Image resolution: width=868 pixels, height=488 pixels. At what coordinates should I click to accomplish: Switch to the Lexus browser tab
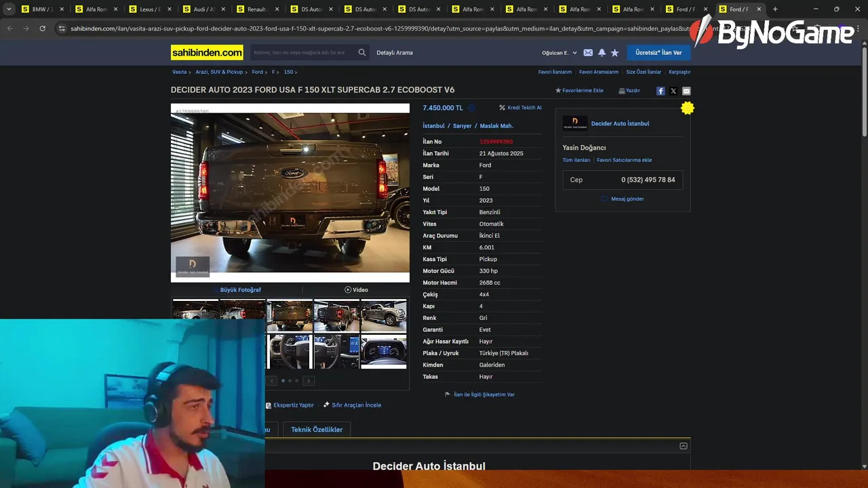click(x=148, y=9)
